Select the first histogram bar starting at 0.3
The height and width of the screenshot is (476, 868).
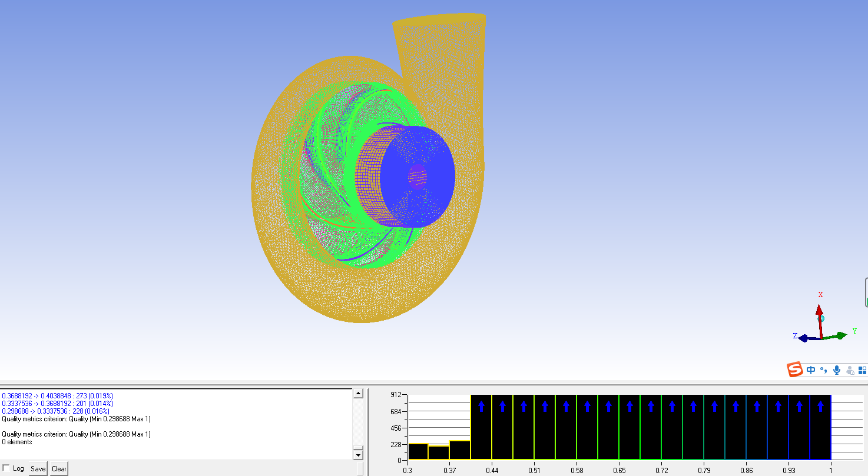tap(418, 451)
